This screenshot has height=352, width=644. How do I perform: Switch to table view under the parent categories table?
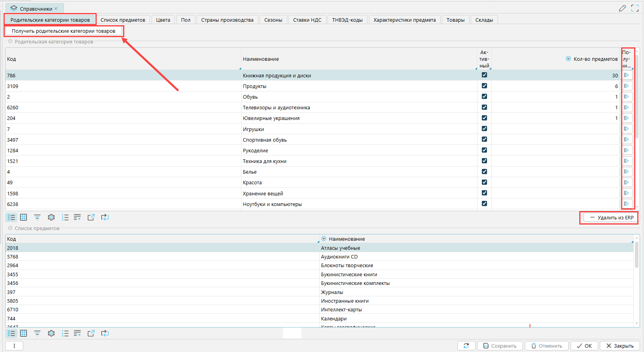24,217
